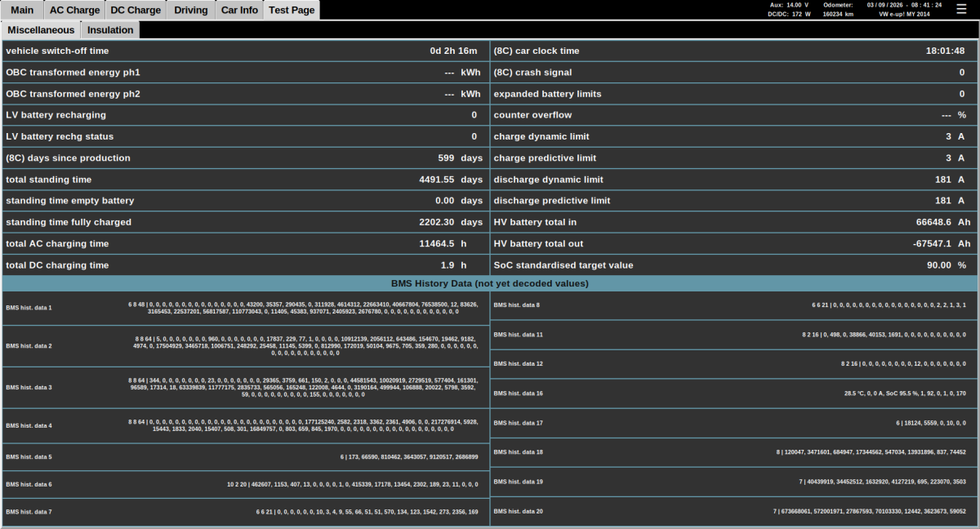980x529 pixels.
Task: Switch to the Main tab
Action: 22,10
